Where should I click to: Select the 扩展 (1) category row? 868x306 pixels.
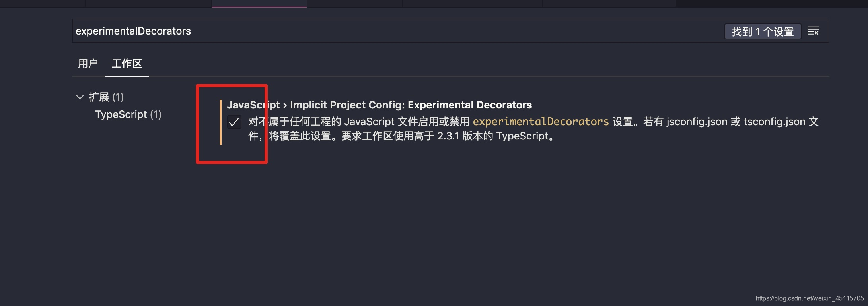tap(106, 97)
